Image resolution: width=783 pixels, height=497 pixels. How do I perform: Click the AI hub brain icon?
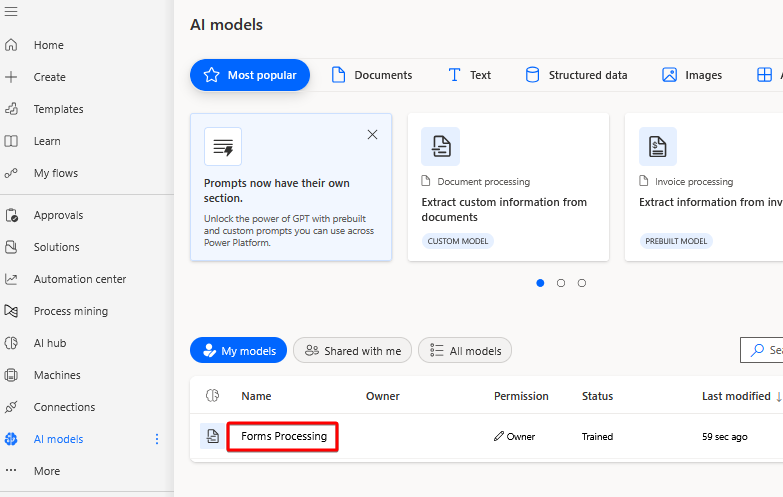pos(11,343)
